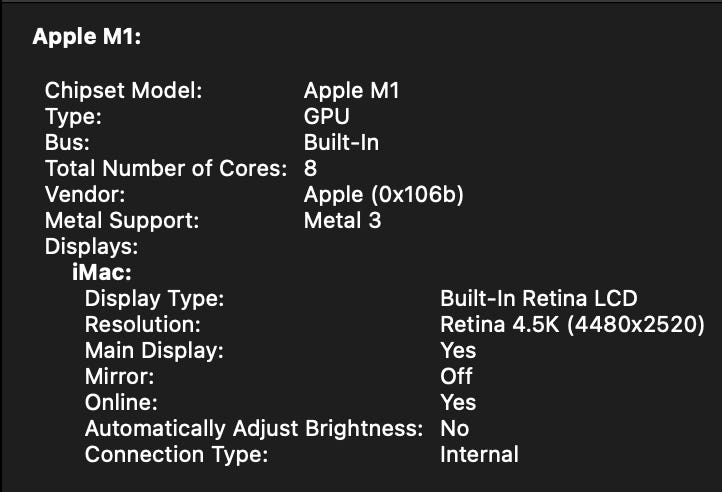Click the Vendor value Apple (0x106b)
Viewport: 722px width, 492px height.
click(x=383, y=195)
